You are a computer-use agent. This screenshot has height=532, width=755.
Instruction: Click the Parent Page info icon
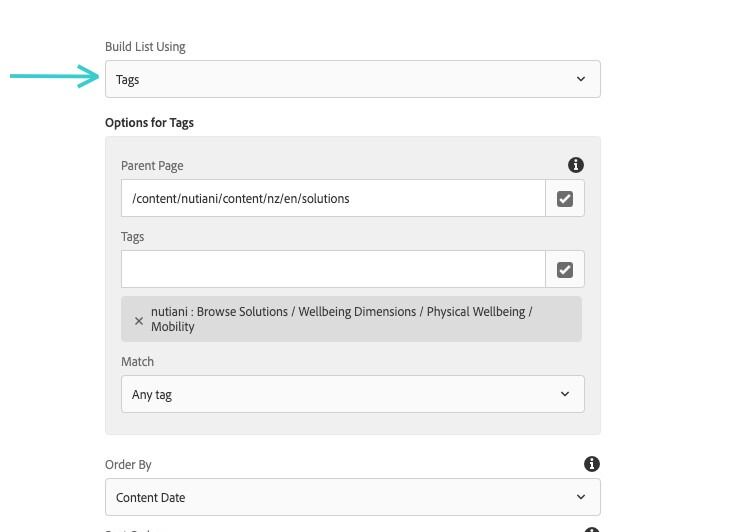(x=575, y=165)
